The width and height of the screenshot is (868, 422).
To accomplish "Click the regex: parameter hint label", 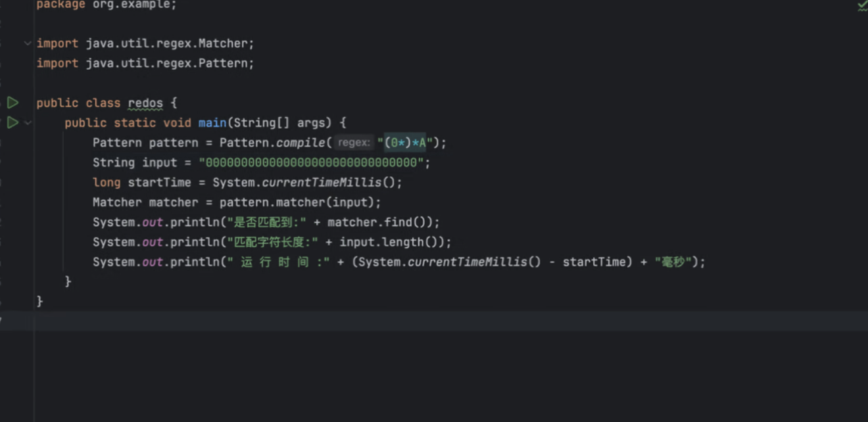I will 354,143.
